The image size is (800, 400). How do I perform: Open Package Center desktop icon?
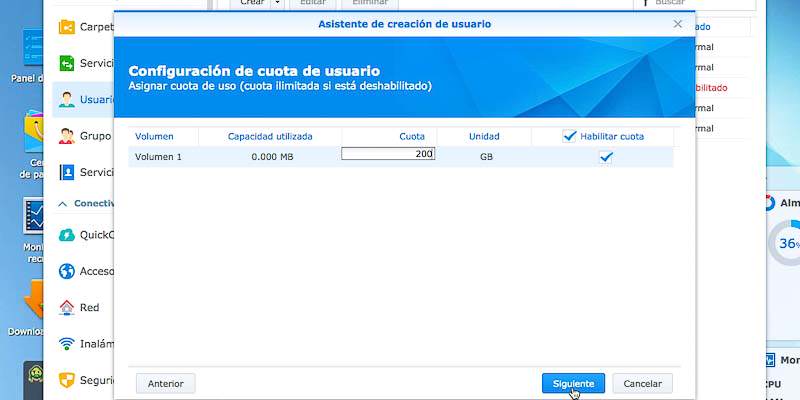[34, 131]
